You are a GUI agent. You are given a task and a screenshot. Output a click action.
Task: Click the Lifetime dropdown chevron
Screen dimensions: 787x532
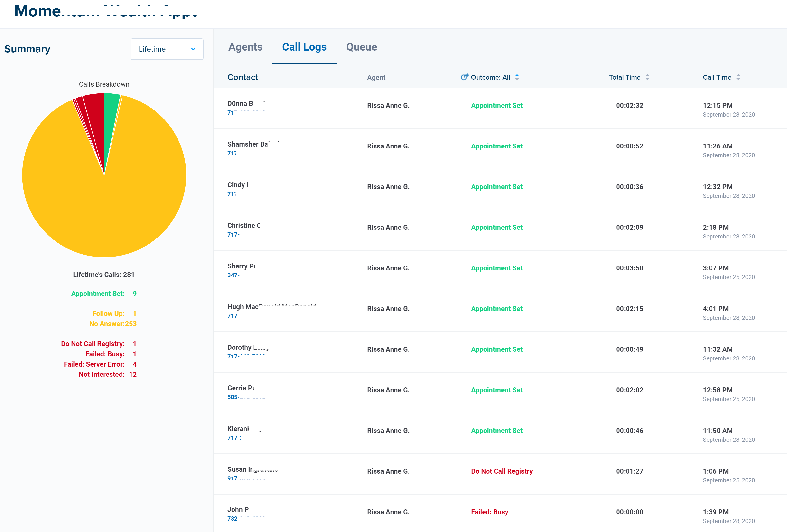click(x=193, y=49)
